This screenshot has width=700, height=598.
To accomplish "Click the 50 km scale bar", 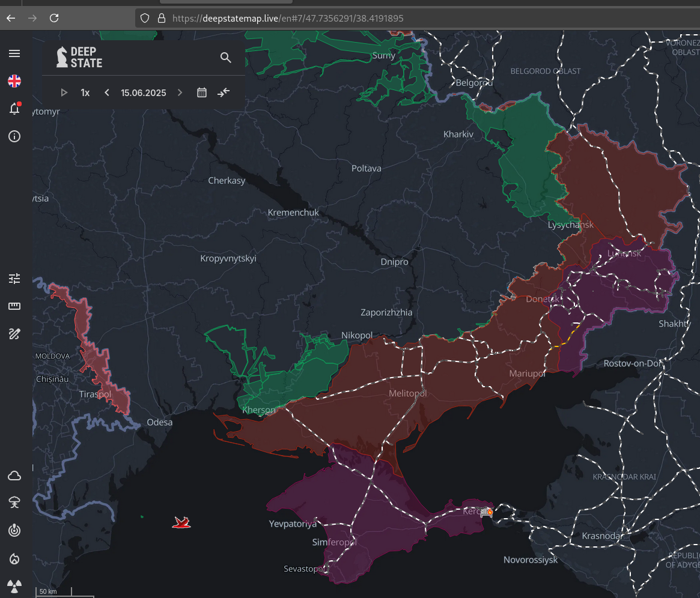I will pos(54,591).
